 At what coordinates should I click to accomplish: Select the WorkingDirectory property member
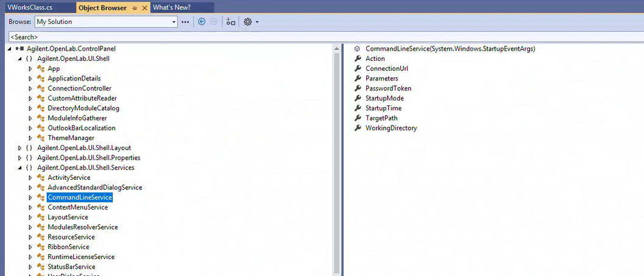(x=391, y=128)
